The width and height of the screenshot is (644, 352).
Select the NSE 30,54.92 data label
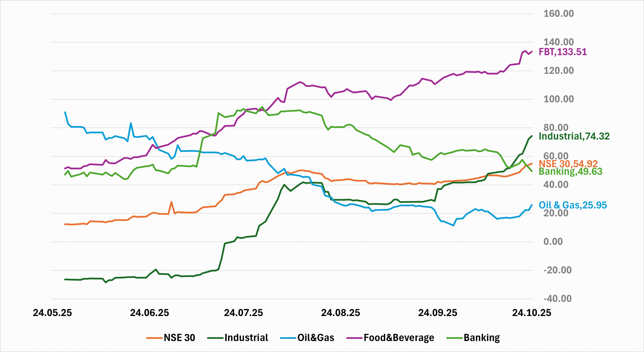point(568,164)
